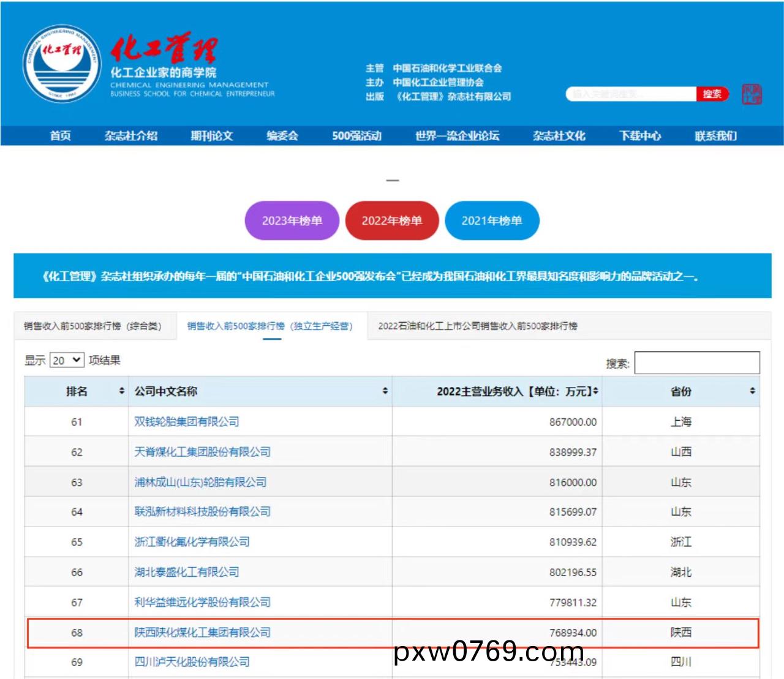
Task: Click the header keyword search field
Action: (631, 94)
